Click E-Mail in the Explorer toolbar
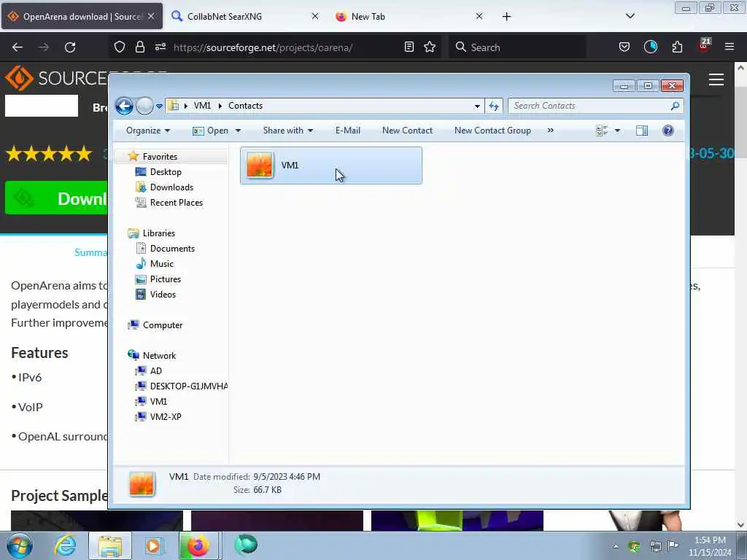Viewport: 747px width, 560px height. [x=348, y=131]
